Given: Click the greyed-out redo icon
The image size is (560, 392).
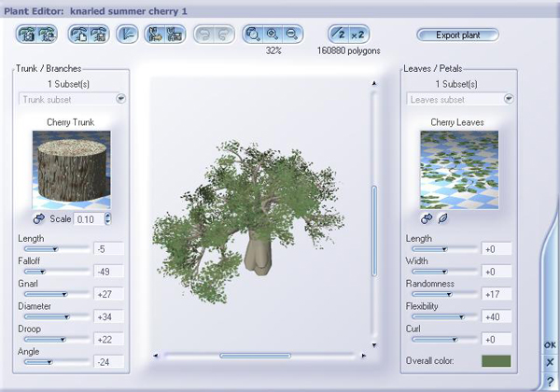Looking at the screenshot, I should tap(224, 35).
